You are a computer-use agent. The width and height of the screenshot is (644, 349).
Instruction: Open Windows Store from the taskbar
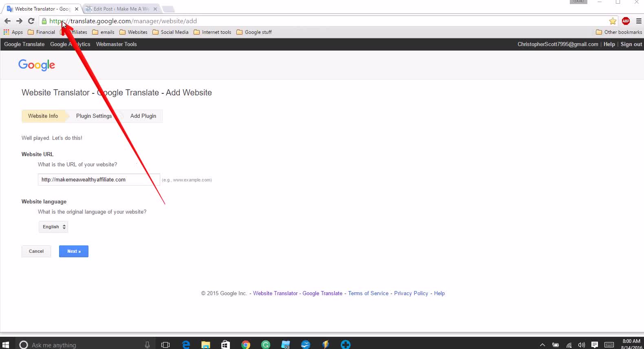pos(225,345)
